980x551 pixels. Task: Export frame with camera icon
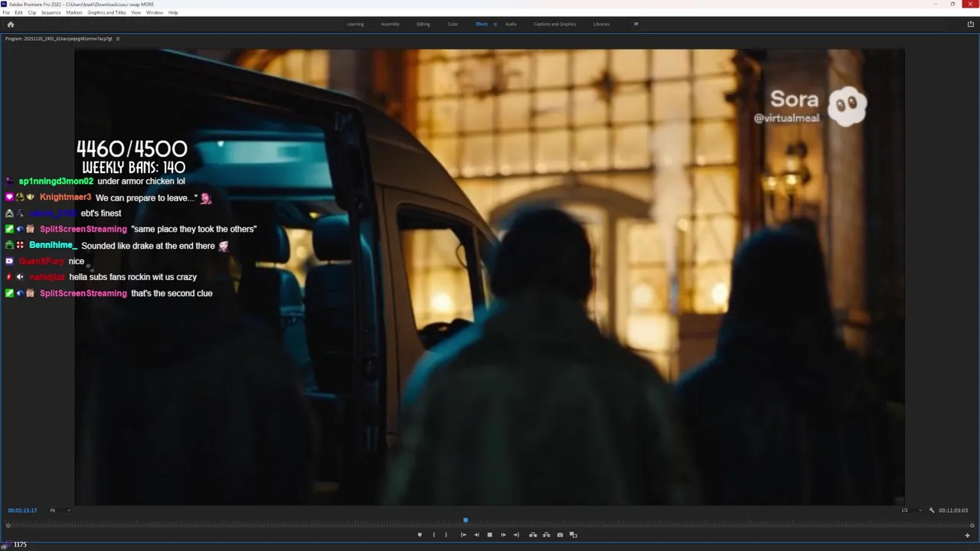(560, 535)
